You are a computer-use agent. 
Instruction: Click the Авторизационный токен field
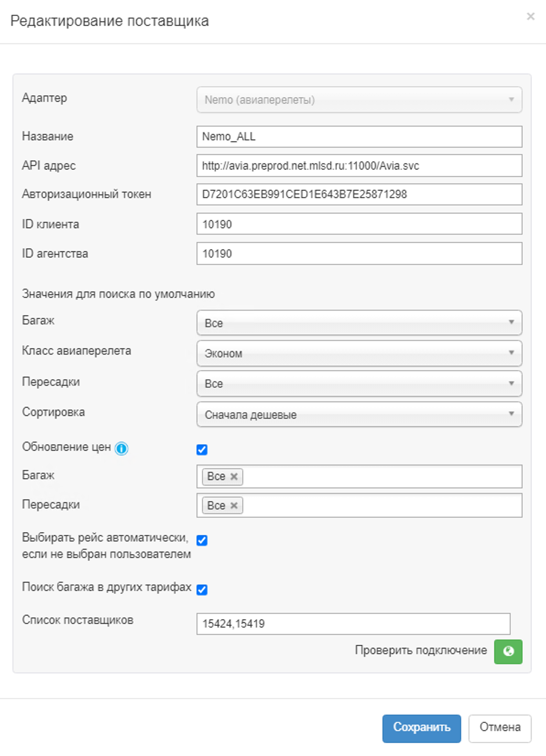[x=359, y=194]
